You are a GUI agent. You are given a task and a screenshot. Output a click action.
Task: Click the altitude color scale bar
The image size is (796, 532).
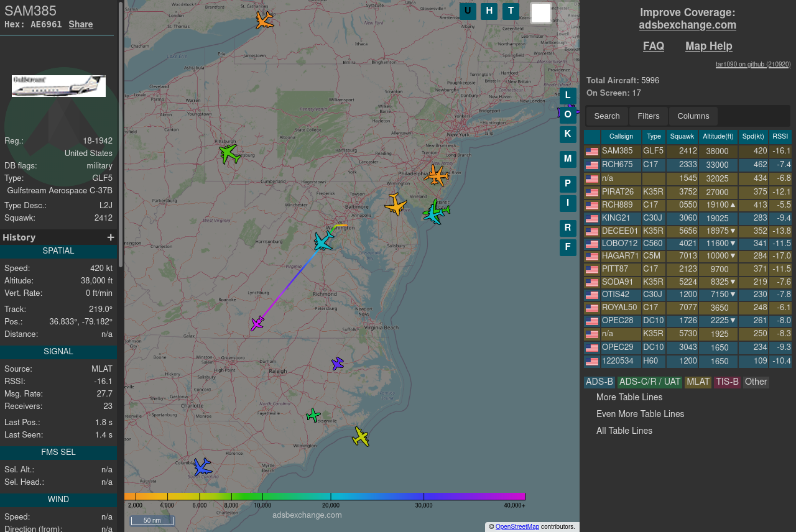point(325,497)
